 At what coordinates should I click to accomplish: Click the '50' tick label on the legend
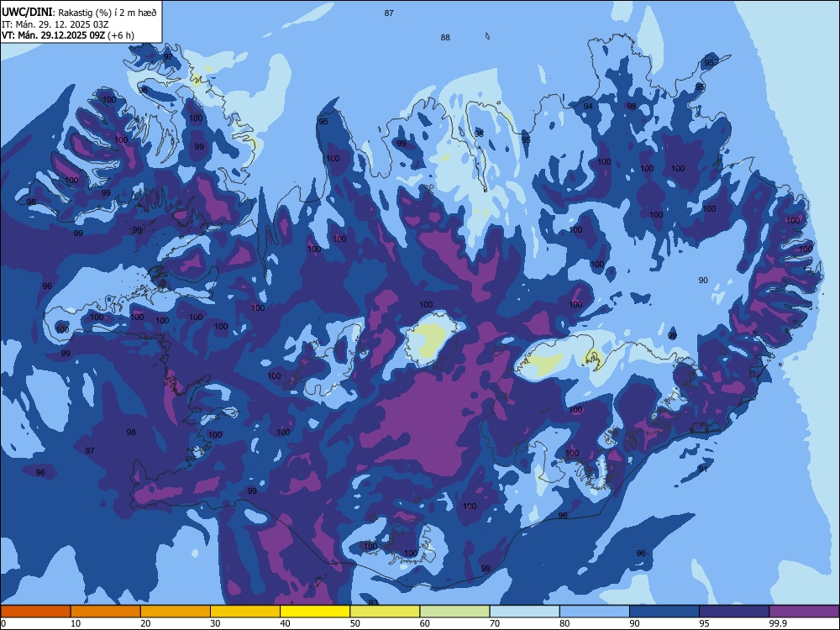[x=355, y=623]
